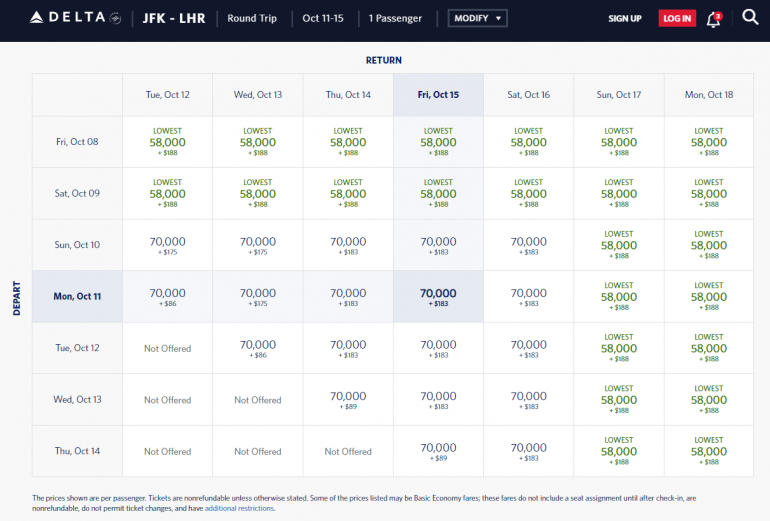The height and width of the screenshot is (521, 770).
Task: Pick Tue Oct 12 depart, Wed Oct 13 return fare
Action: pos(258,348)
